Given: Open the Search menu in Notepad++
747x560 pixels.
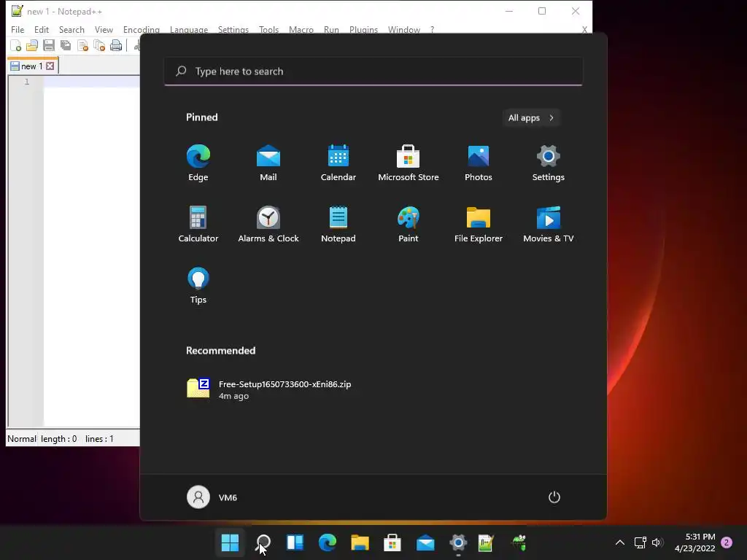Looking at the screenshot, I should tap(71, 29).
